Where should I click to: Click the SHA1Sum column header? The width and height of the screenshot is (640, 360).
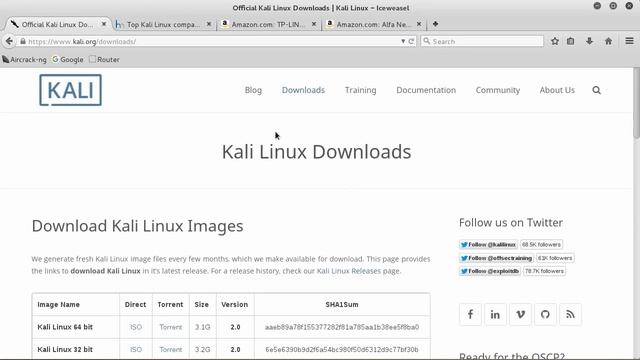342,304
